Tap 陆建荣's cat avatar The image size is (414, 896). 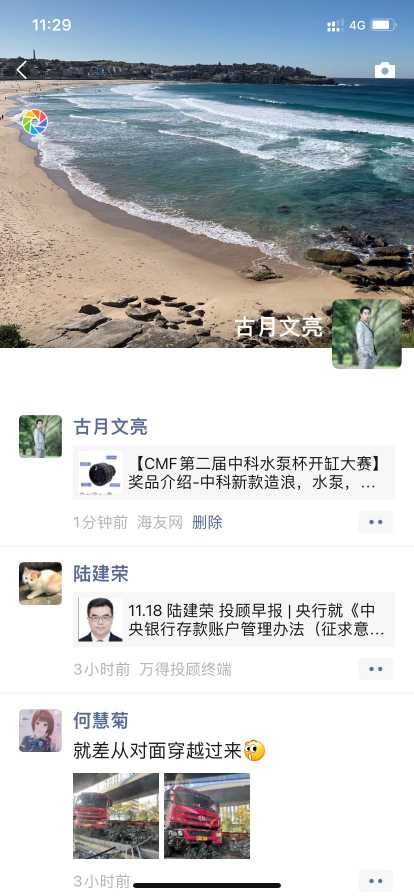40,583
